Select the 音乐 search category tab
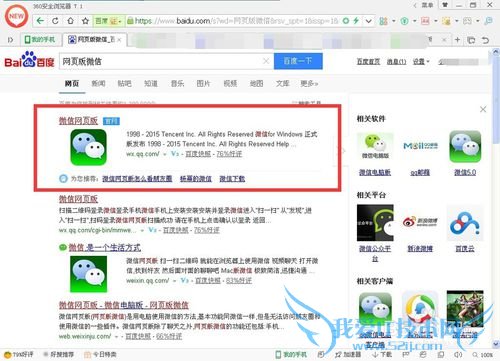The width and height of the screenshot is (500, 361). [x=177, y=83]
